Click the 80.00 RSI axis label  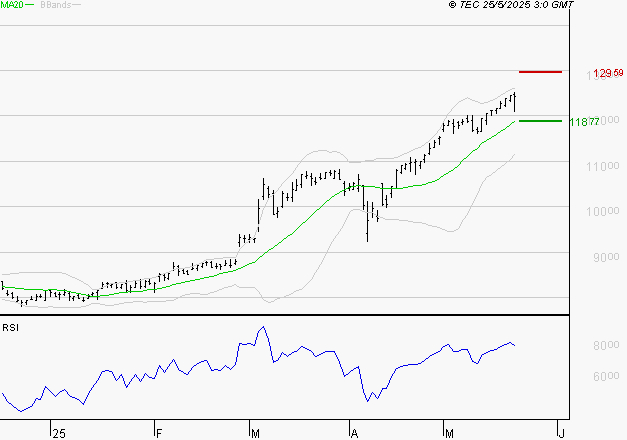click(x=606, y=345)
